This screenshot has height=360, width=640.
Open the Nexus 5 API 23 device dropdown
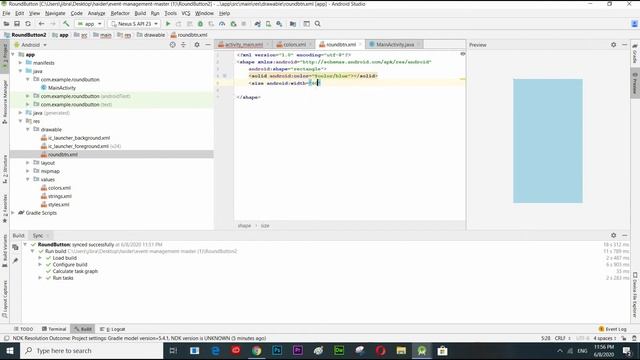(x=134, y=24)
